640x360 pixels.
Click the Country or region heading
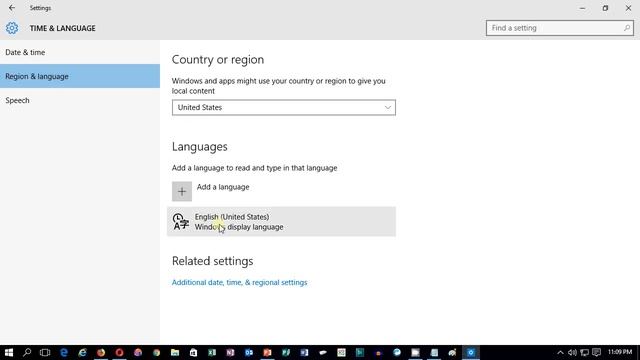tap(218, 60)
